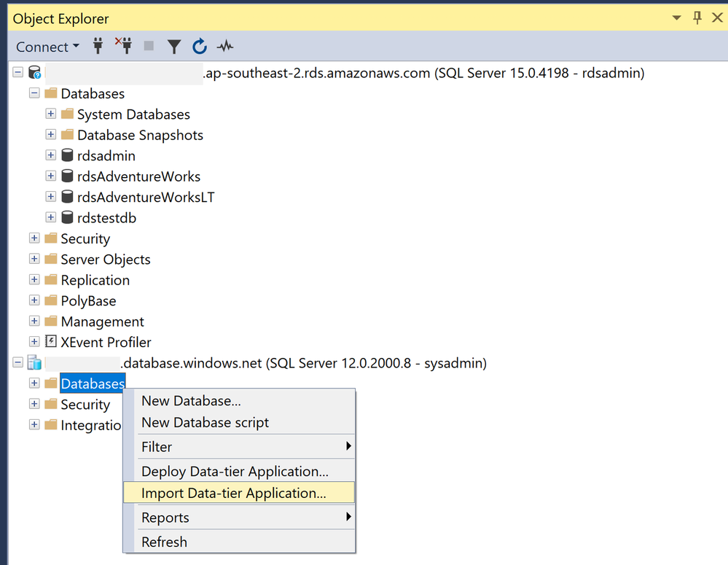Click the System Databases folder icon
The image size is (728, 565).
click(x=67, y=114)
